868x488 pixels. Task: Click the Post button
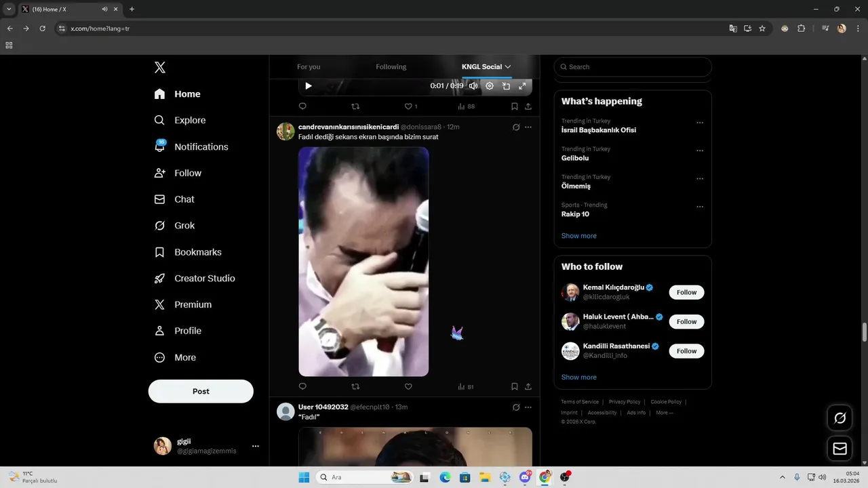click(201, 391)
